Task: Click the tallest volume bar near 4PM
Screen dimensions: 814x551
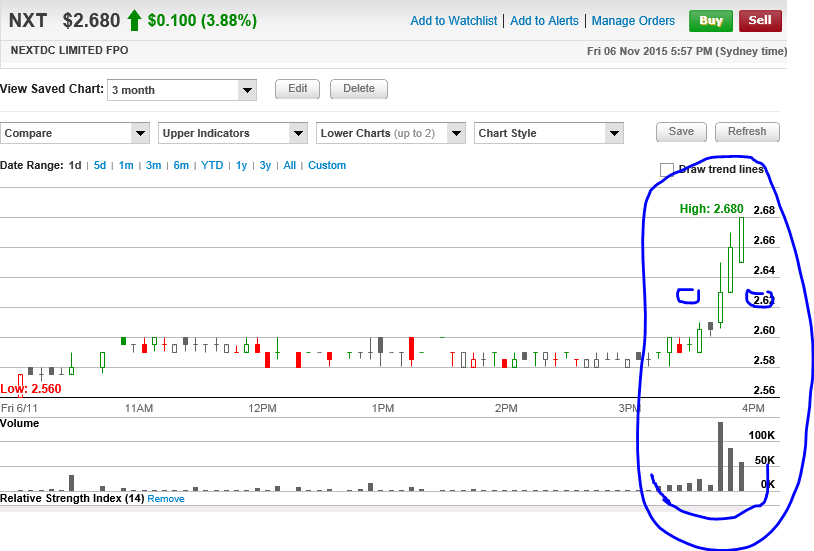Action: point(721,456)
